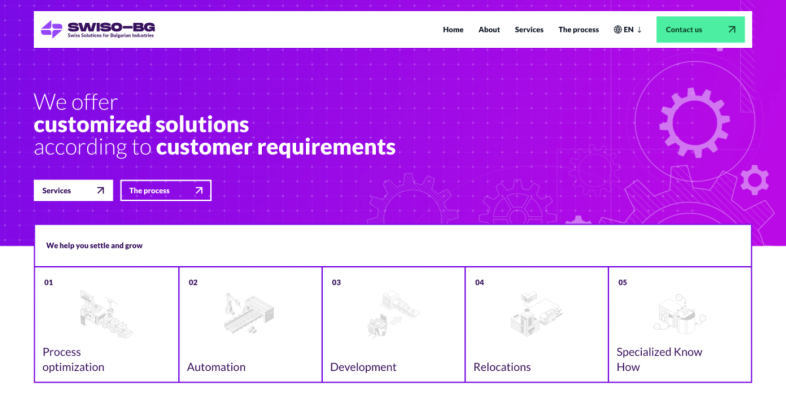786x418 pixels.
Task: Click the "02" card number
Action: point(193,283)
